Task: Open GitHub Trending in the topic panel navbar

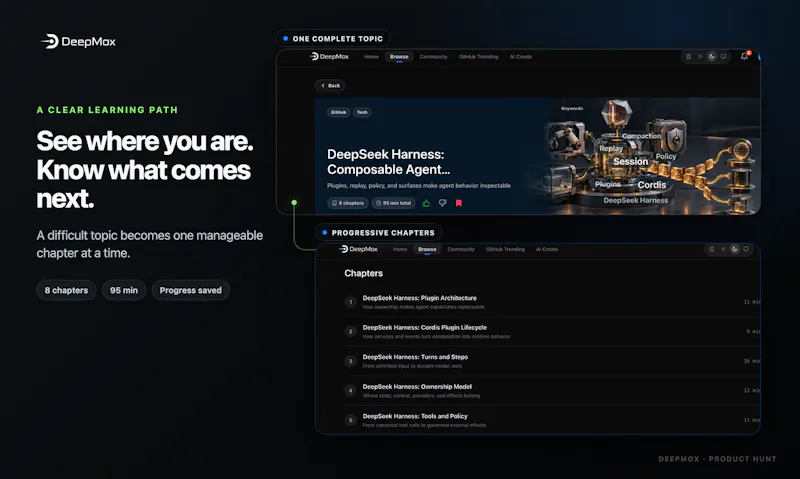Action: point(479,57)
